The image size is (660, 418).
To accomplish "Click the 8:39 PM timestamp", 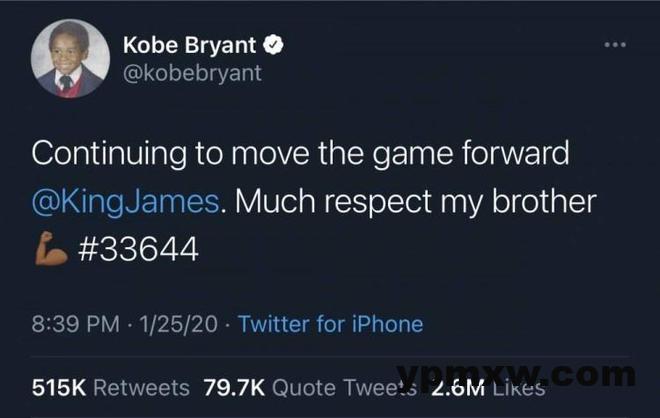I will pyautogui.click(x=76, y=324).
